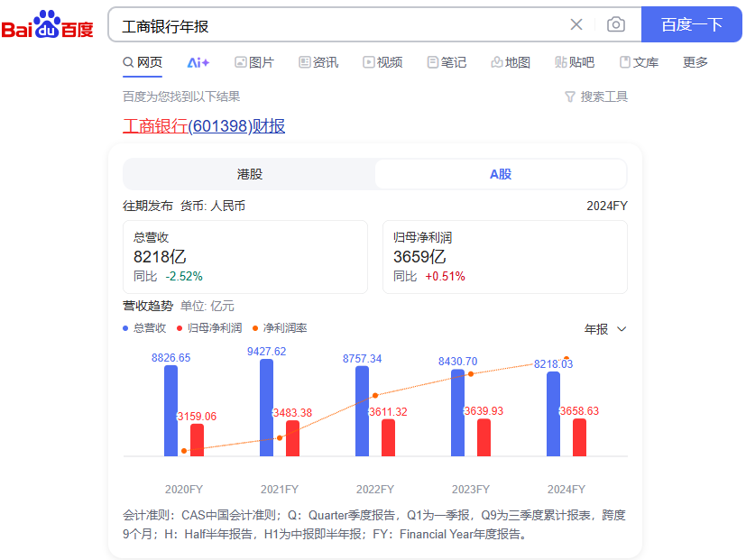
Task: Select the 网页 tab
Action: [143, 62]
